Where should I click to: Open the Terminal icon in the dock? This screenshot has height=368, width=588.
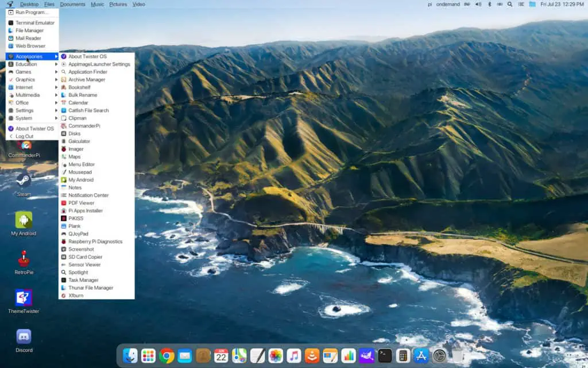point(385,355)
